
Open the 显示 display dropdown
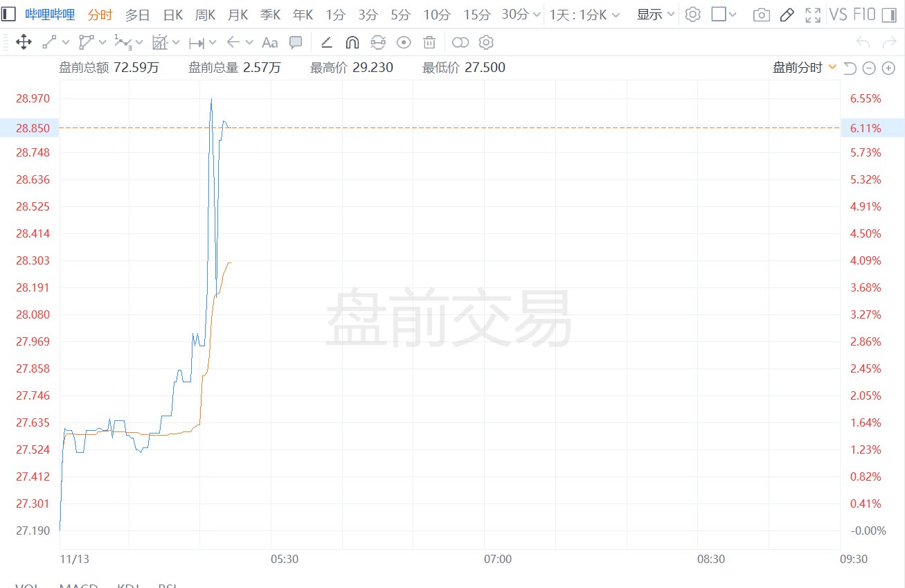point(655,15)
